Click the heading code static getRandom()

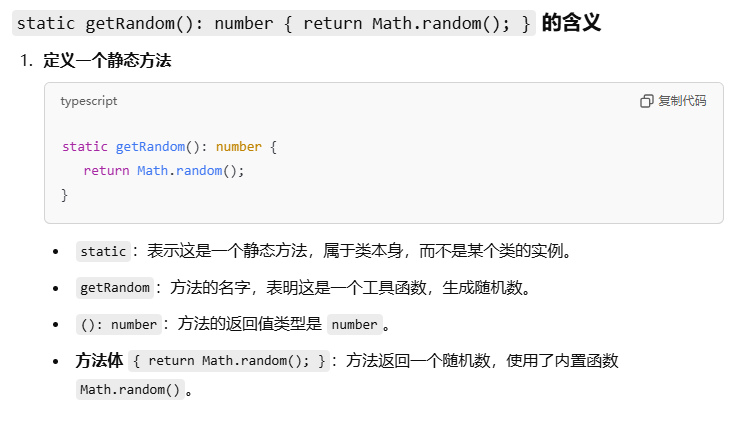pyautogui.click(x=274, y=23)
